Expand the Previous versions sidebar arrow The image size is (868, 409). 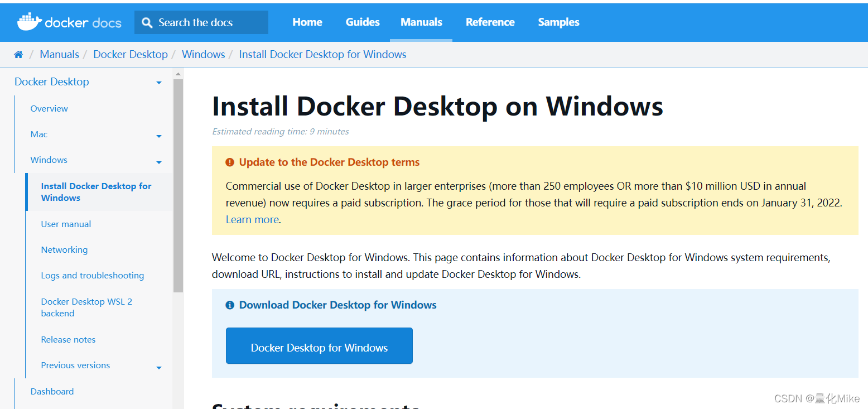click(x=159, y=368)
